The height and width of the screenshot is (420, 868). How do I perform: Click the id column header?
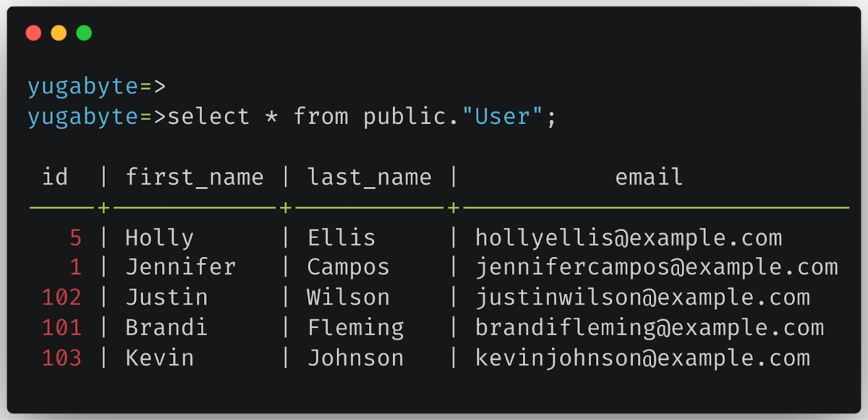[55, 177]
